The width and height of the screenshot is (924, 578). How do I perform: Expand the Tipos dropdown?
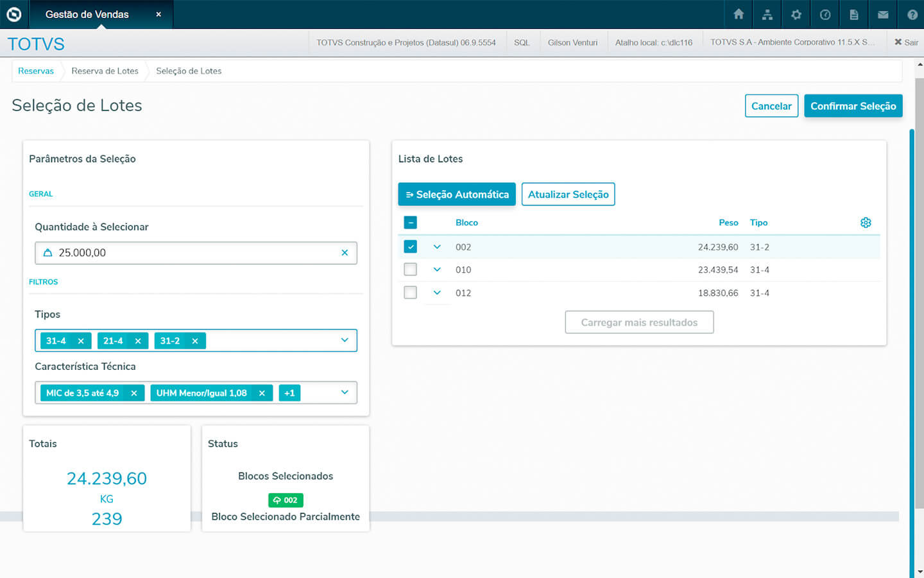[x=345, y=340]
